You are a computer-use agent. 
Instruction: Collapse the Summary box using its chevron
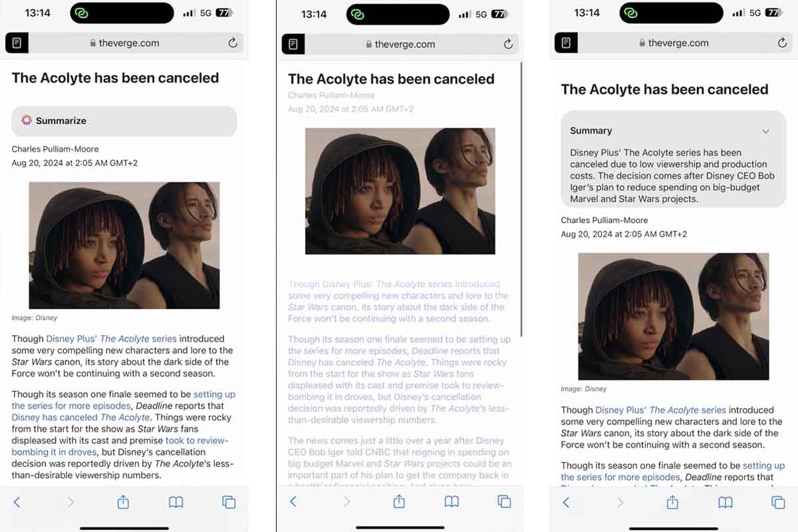[x=765, y=131]
